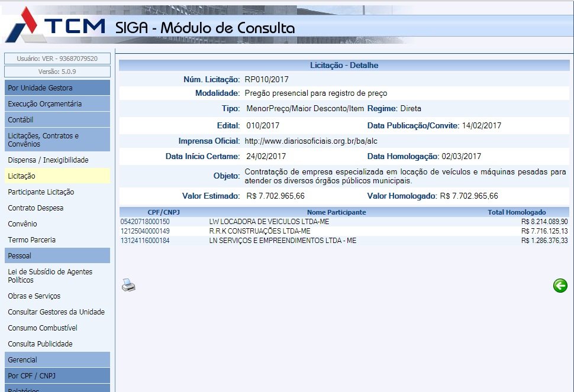
Task: Click the TCM logo in header
Action: pyautogui.click(x=56, y=27)
